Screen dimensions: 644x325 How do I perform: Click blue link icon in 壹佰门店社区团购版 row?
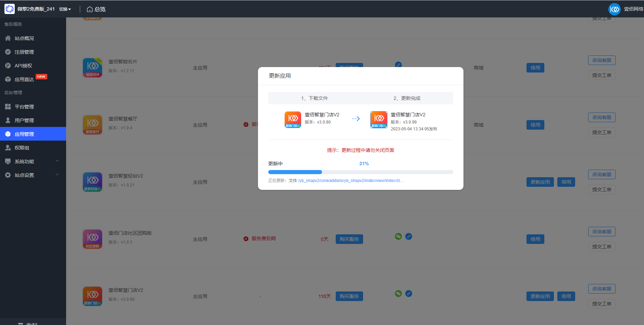[x=409, y=236]
